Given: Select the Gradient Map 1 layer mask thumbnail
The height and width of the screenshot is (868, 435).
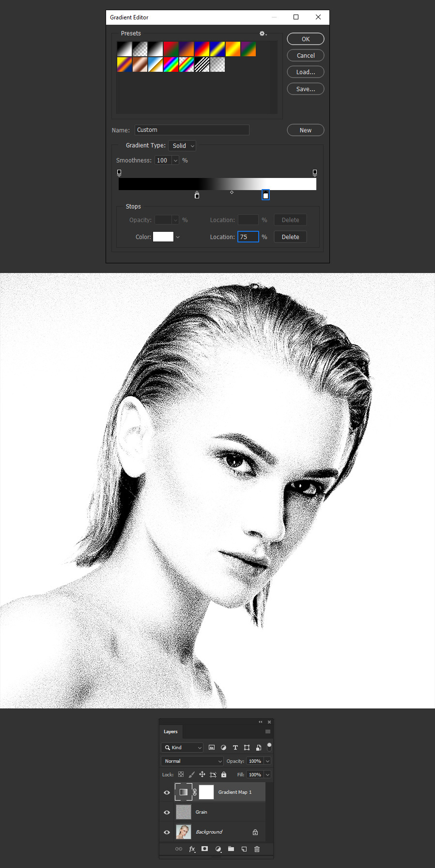Looking at the screenshot, I should tap(206, 792).
